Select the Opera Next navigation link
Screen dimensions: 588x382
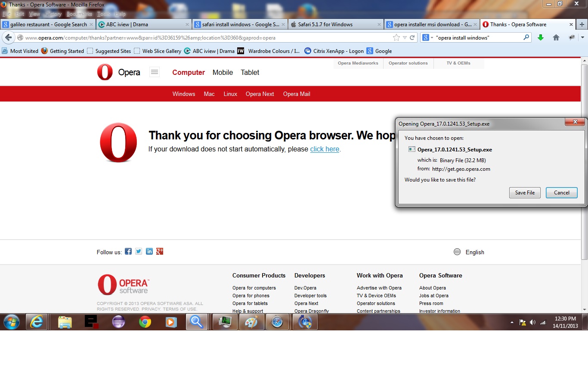(x=260, y=94)
